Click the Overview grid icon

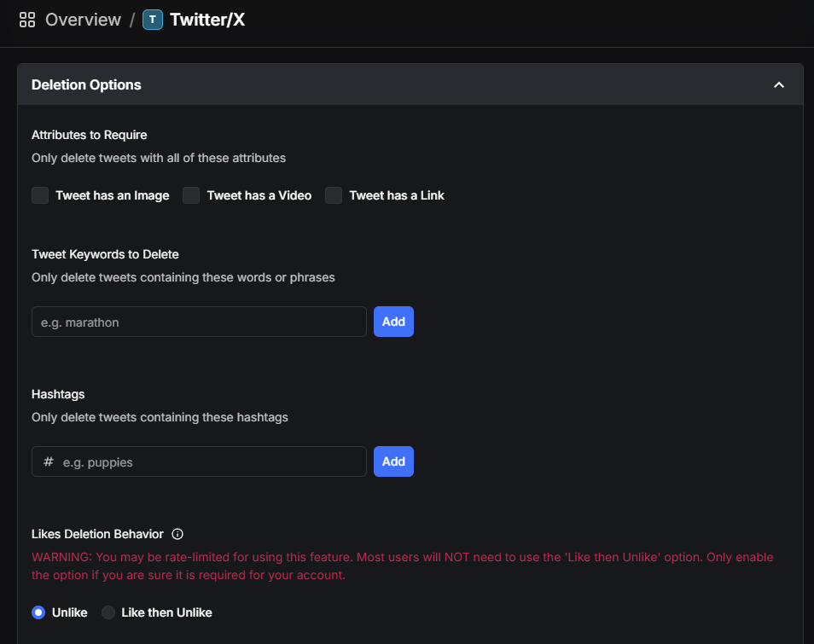(x=27, y=20)
